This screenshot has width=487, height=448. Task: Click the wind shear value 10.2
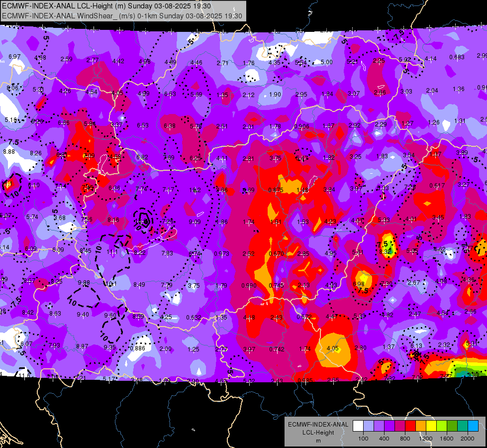point(195,190)
